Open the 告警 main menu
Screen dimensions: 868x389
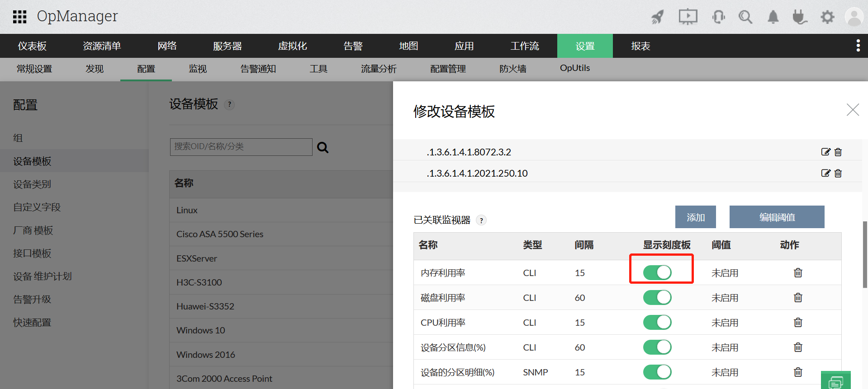coord(353,46)
